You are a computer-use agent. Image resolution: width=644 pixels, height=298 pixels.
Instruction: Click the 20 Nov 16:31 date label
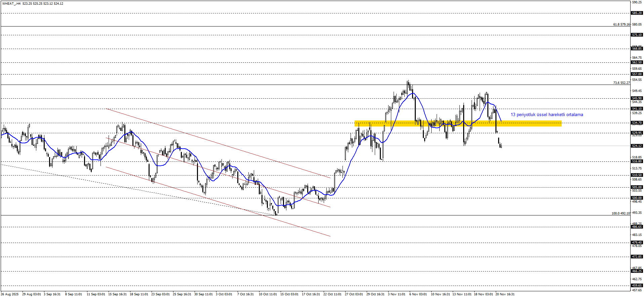pyautogui.click(x=505, y=294)
